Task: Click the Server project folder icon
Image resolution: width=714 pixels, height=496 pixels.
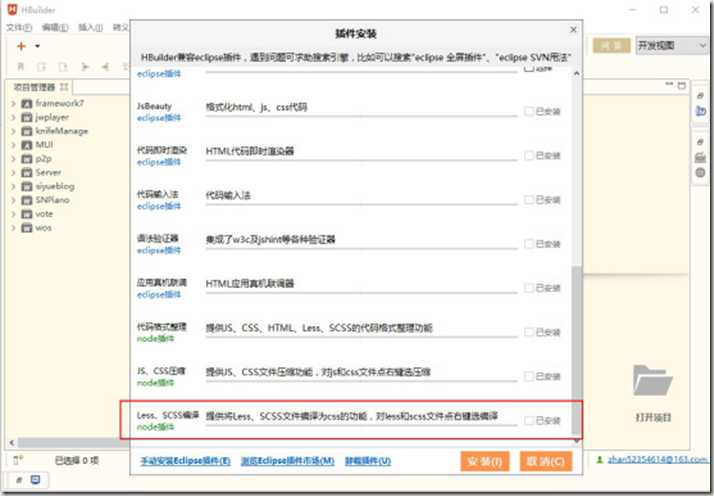Action: click(27, 173)
